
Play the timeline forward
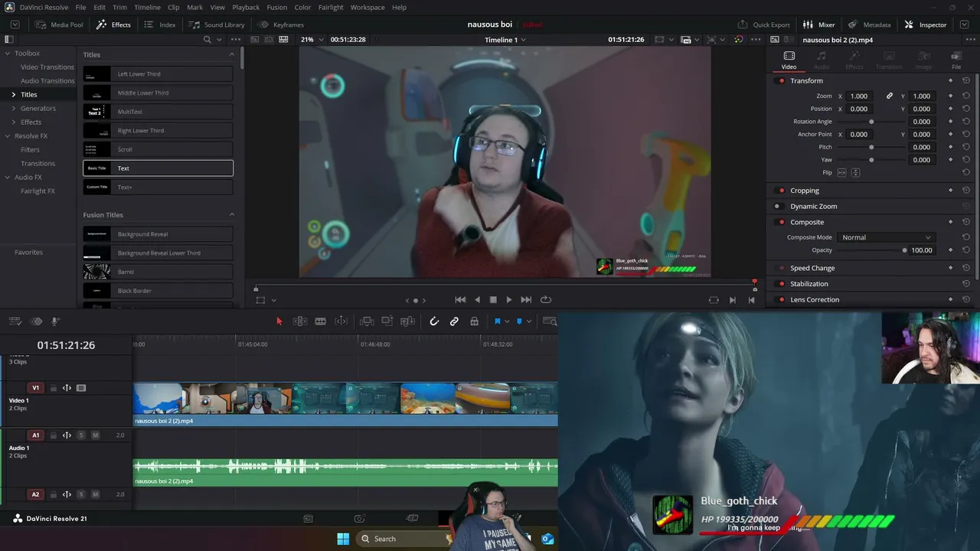tap(509, 300)
